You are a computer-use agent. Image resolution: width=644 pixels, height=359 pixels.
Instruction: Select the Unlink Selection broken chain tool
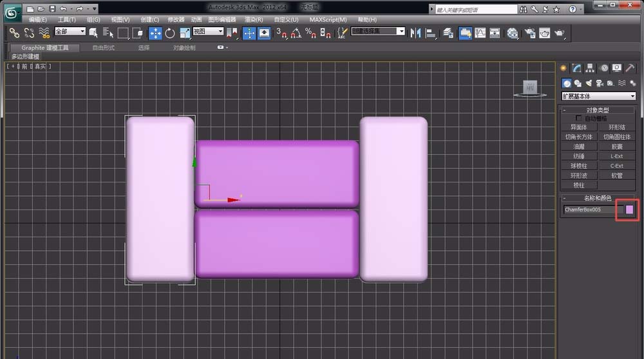point(29,32)
